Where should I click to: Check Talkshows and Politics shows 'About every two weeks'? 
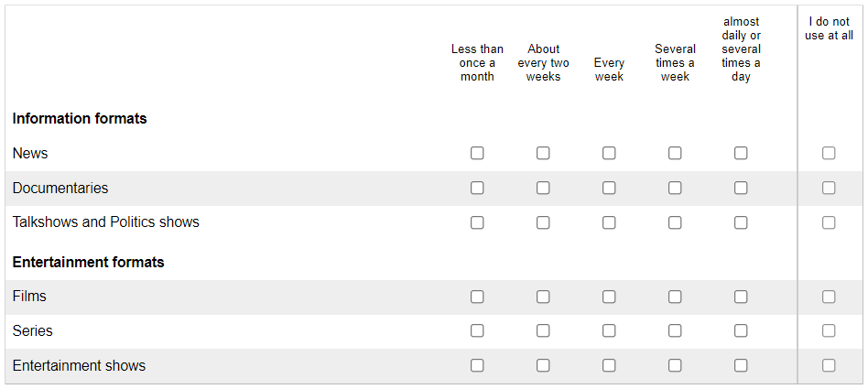point(542,222)
